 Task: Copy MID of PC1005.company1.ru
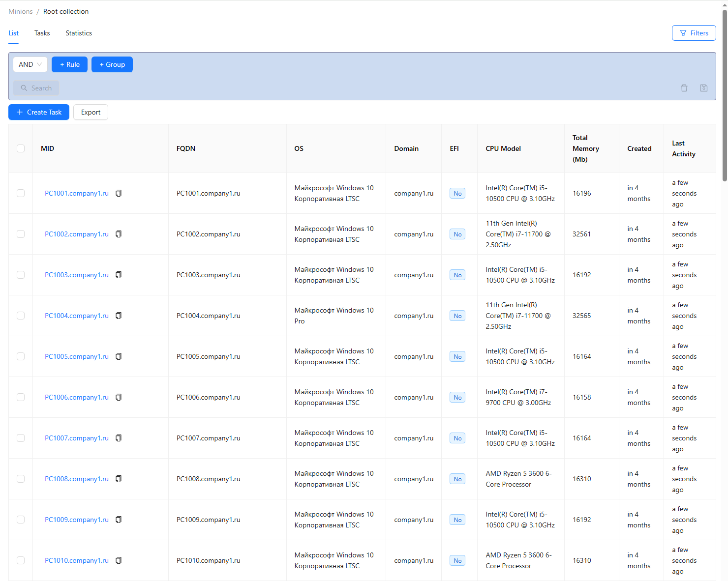point(119,356)
